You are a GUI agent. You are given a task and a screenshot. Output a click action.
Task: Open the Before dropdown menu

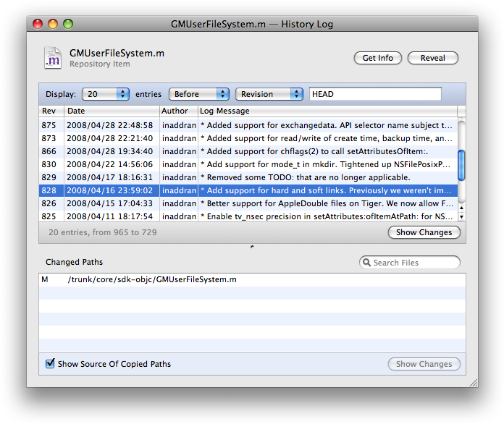coord(198,94)
